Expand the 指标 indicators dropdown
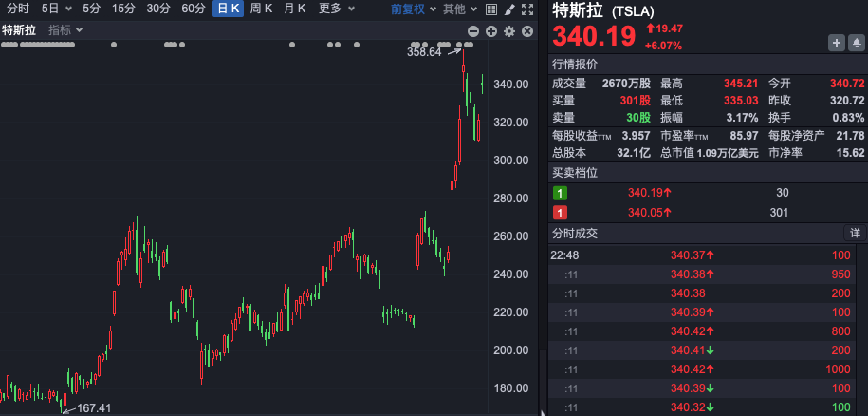This screenshot has width=868, height=416. (x=65, y=30)
